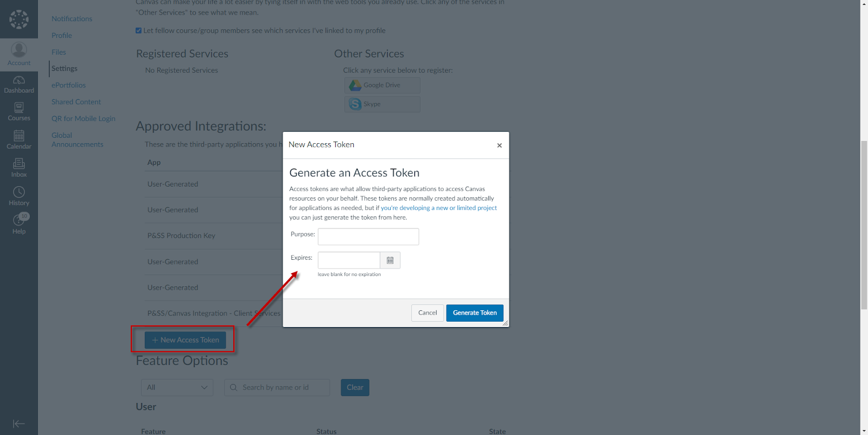Open the History clock icon

(19, 196)
